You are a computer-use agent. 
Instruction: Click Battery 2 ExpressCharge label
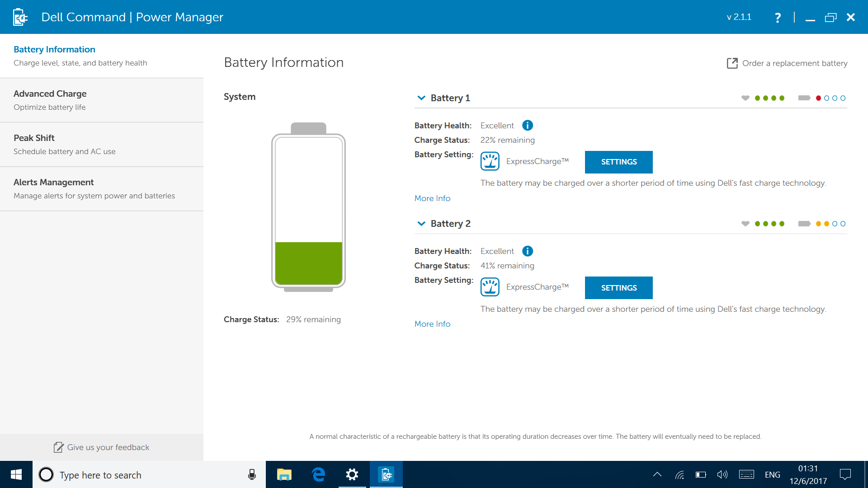click(537, 287)
